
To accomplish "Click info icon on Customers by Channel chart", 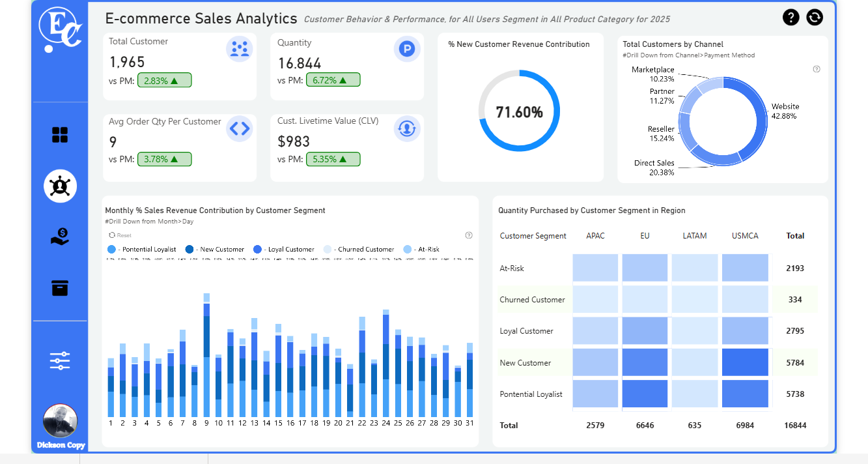I will (x=817, y=69).
